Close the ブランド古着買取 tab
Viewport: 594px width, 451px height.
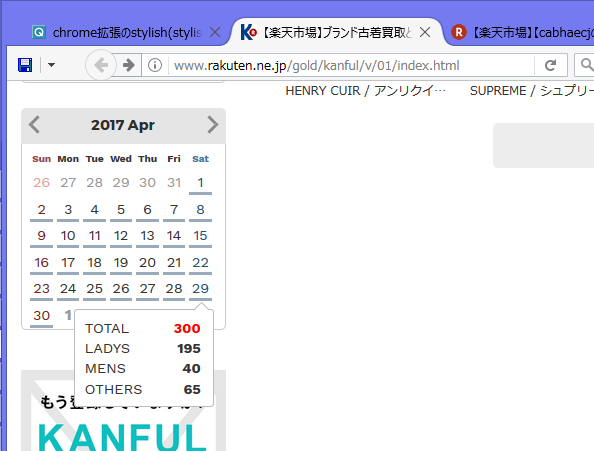[425, 33]
